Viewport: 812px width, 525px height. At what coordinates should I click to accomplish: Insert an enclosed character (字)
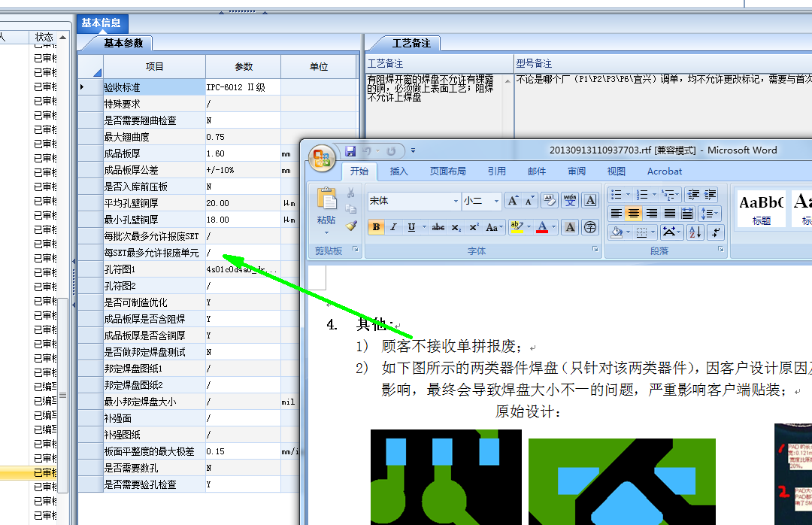coord(590,227)
